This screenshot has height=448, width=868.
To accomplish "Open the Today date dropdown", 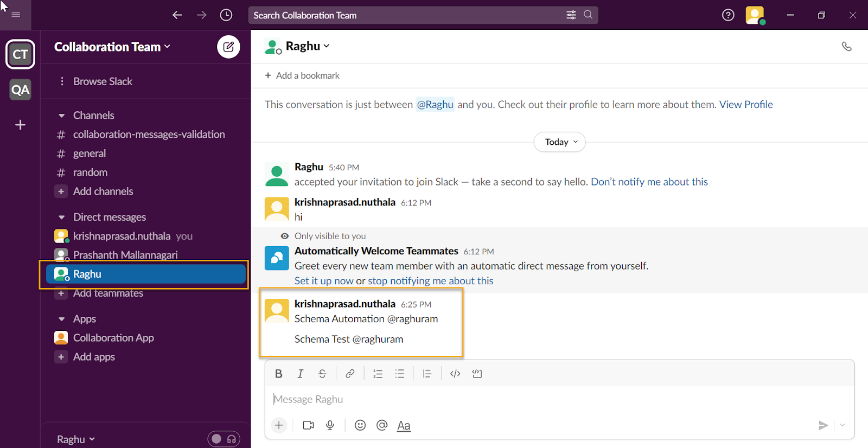I will tap(560, 142).
